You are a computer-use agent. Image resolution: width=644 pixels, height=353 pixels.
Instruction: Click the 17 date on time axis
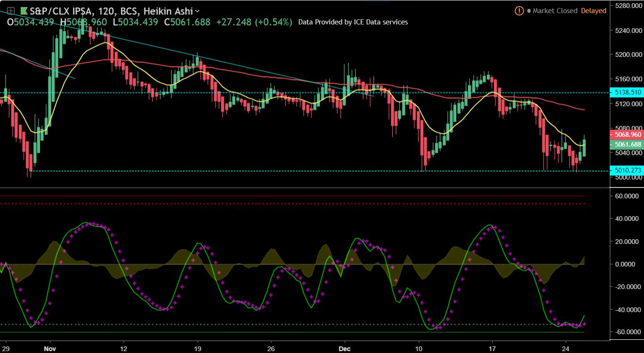(493, 349)
